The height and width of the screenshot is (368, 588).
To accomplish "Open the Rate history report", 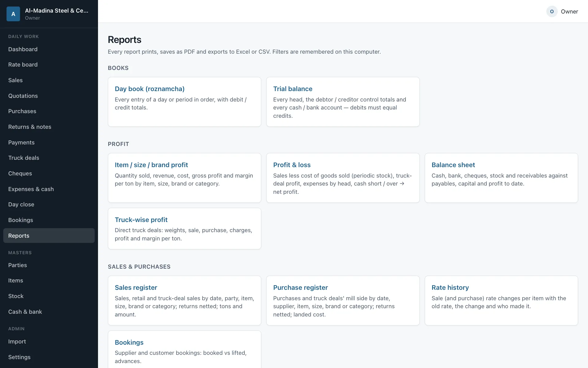I will (501, 301).
